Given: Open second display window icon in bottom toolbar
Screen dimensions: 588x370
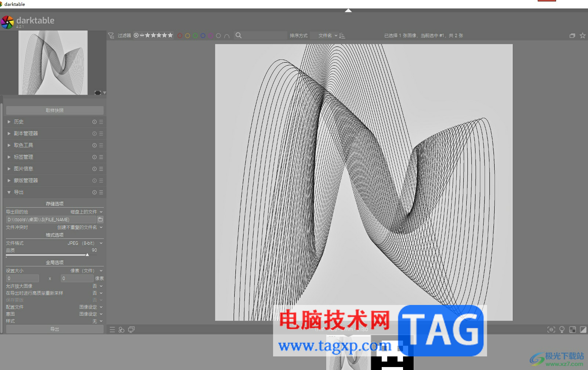Looking at the screenshot, I should 131,330.
